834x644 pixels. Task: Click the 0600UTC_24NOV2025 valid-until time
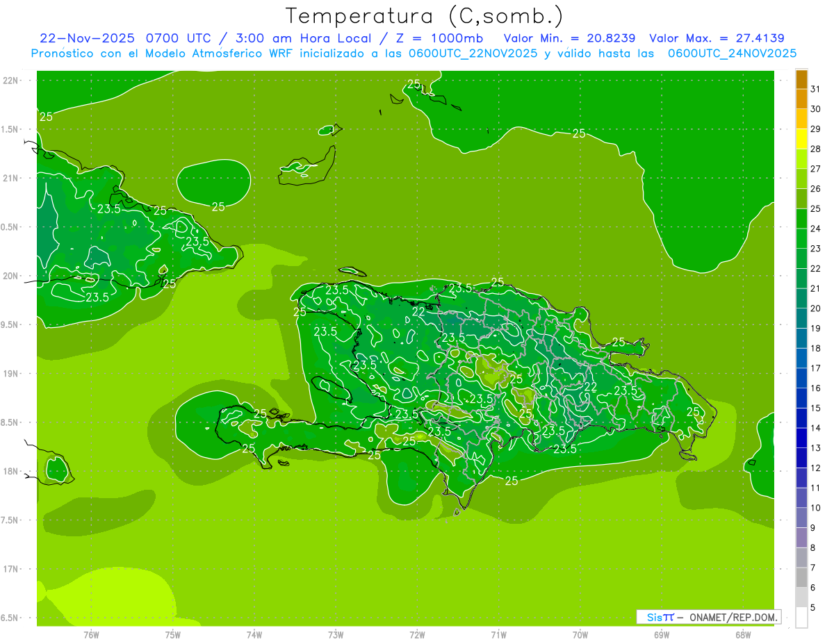pyautogui.click(x=732, y=53)
